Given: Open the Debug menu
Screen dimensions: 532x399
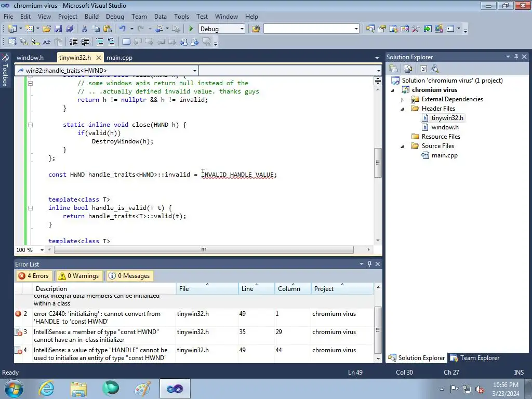Looking at the screenshot, I should click(x=115, y=16).
